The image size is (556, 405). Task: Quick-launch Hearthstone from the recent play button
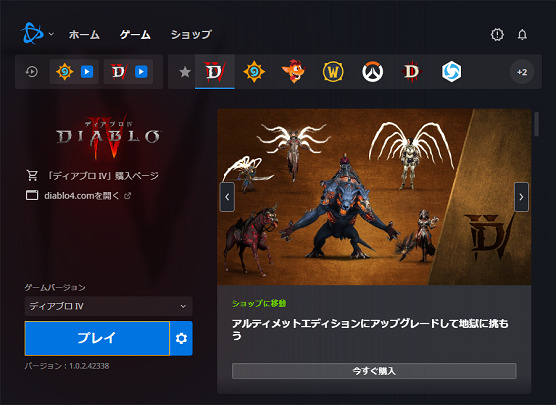click(x=87, y=72)
